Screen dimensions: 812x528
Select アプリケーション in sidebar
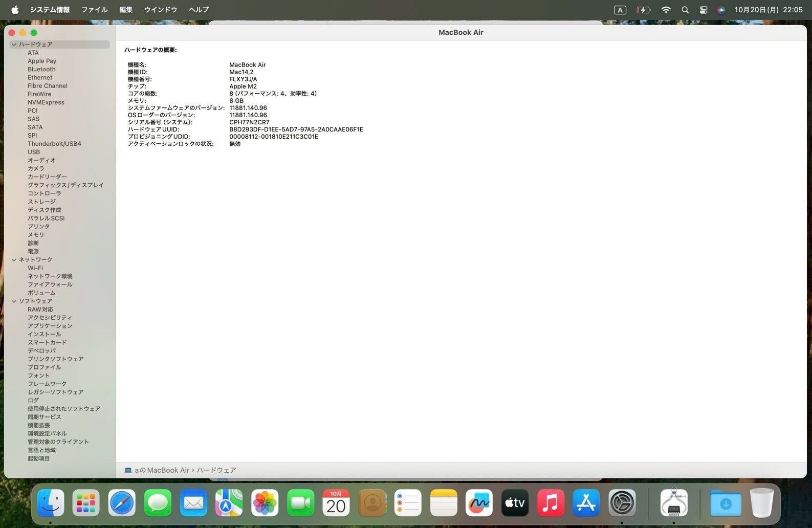click(50, 326)
